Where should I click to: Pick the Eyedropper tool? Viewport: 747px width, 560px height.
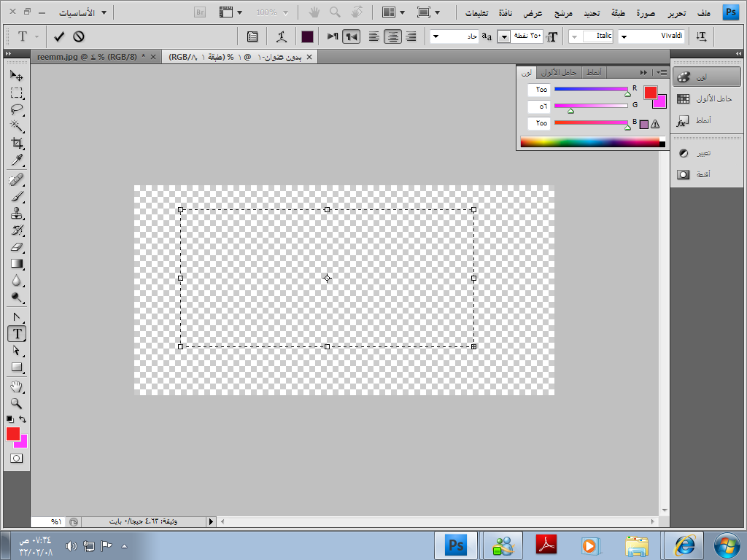(16, 160)
